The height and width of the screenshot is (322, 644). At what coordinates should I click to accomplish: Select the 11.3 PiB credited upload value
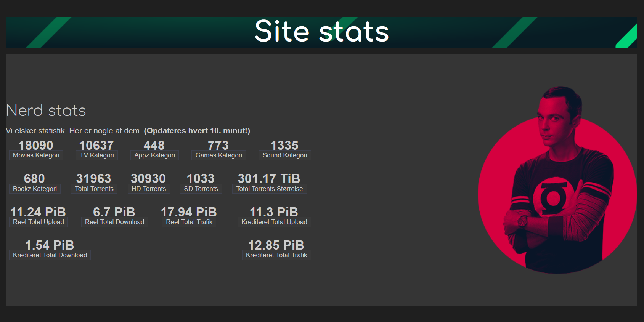click(274, 212)
